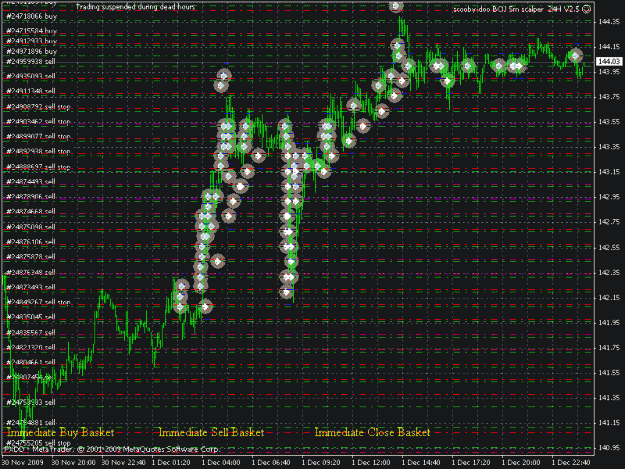Click the 1 Dec 12:00 time axis label
Image resolution: width=625 pixels, height=469 pixels.
click(x=371, y=463)
